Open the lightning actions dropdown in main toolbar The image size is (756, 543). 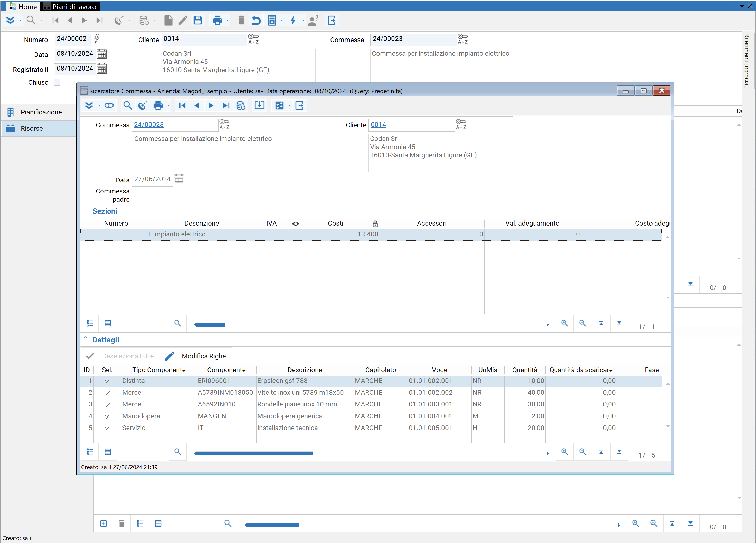303,20
